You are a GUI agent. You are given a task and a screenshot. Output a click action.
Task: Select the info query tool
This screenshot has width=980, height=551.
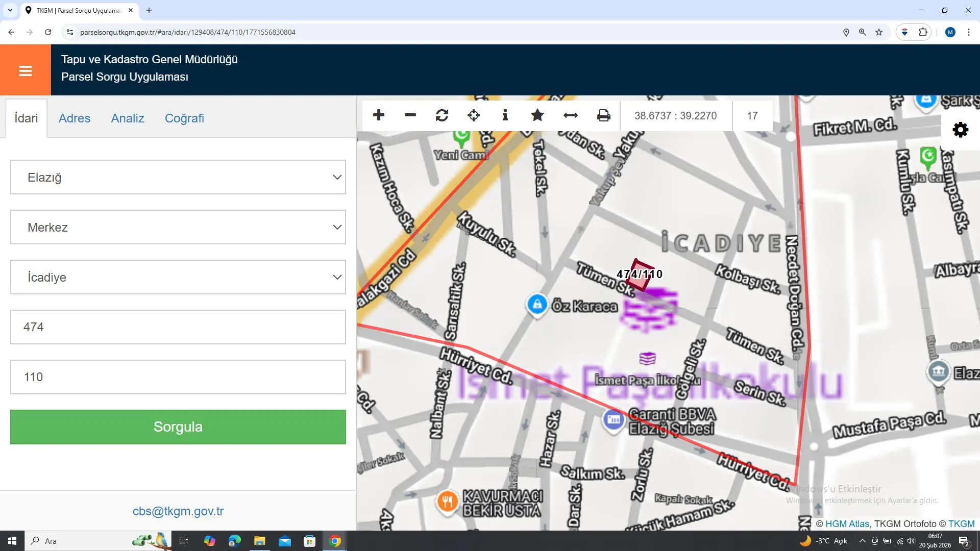(x=505, y=115)
